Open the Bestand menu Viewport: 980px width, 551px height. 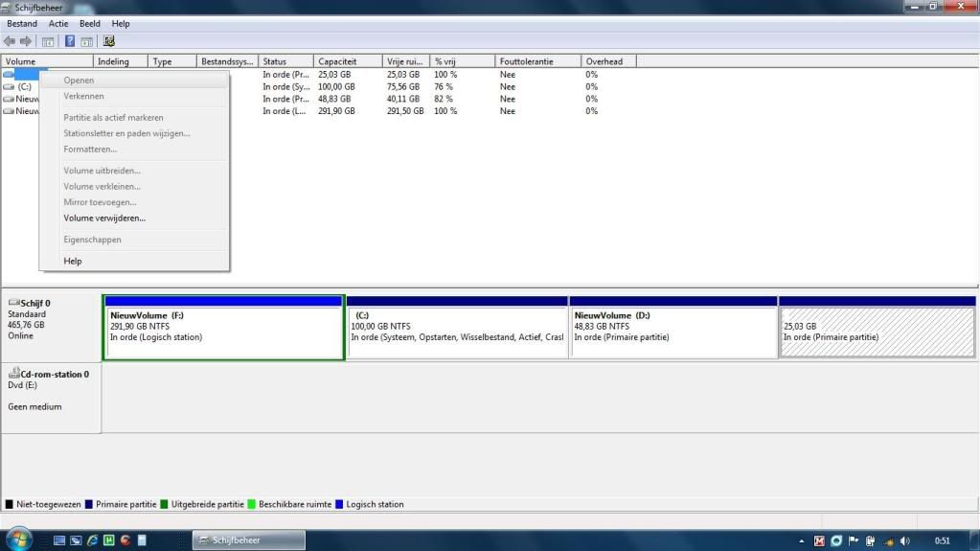[x=22, y=23]
